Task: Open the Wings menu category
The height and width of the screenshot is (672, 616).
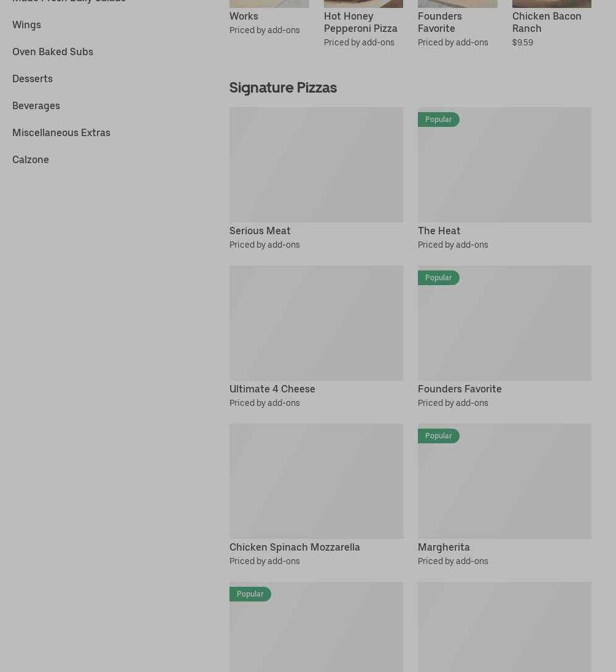Action: click(x=26, y=25)
